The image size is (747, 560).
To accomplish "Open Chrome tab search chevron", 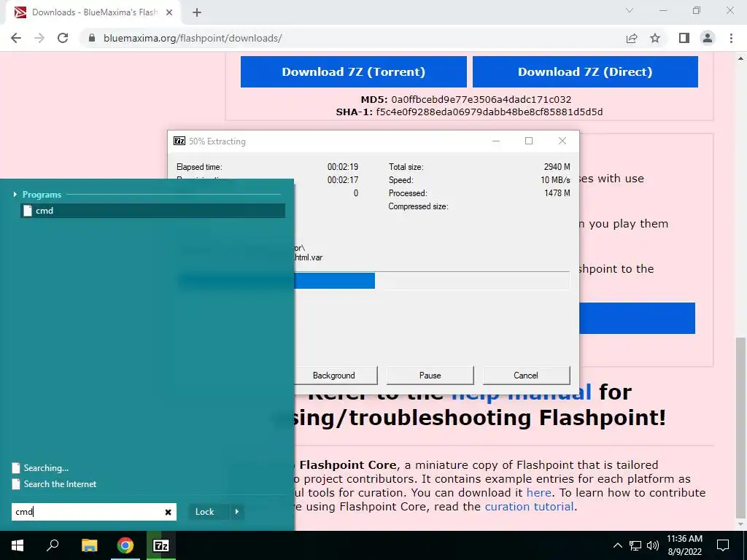I will click(x=630, y=10).
